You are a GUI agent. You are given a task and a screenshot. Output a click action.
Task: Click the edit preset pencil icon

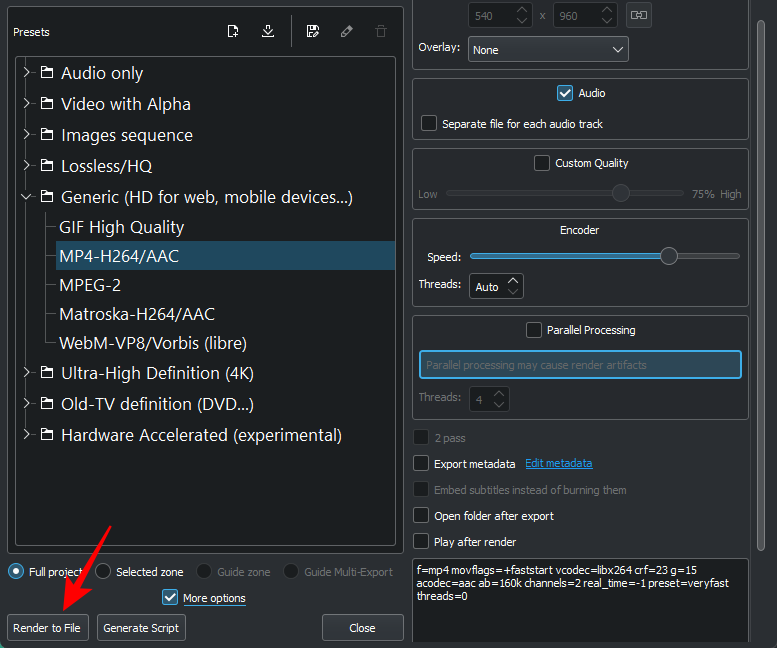point(346,31)
